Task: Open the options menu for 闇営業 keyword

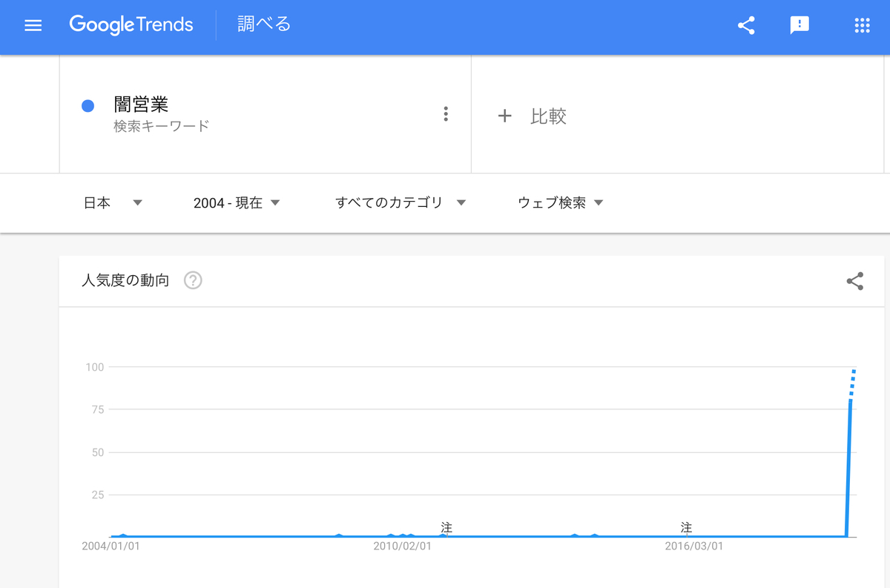Action: (x=446, y=113)
